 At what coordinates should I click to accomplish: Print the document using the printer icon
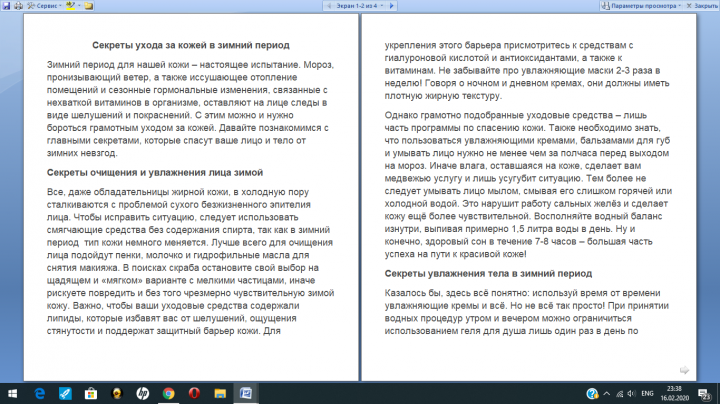(18, 6)
